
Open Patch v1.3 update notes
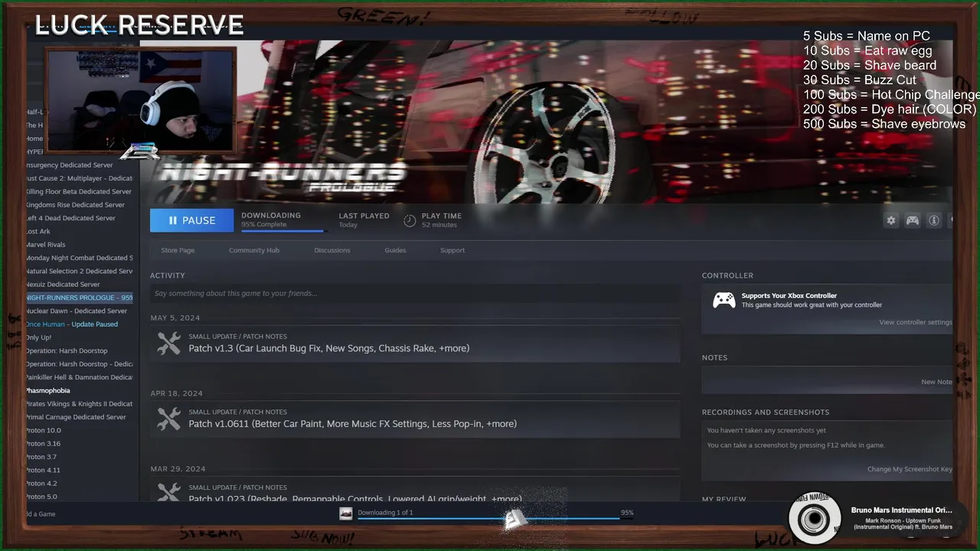[x=415, y=343]
